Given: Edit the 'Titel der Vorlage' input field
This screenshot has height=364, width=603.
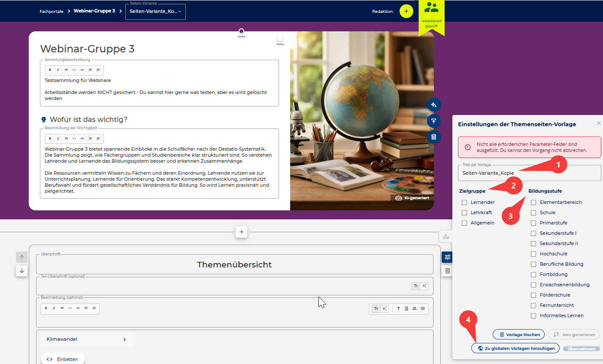Looking at the screenshot, I should [529, 173].
